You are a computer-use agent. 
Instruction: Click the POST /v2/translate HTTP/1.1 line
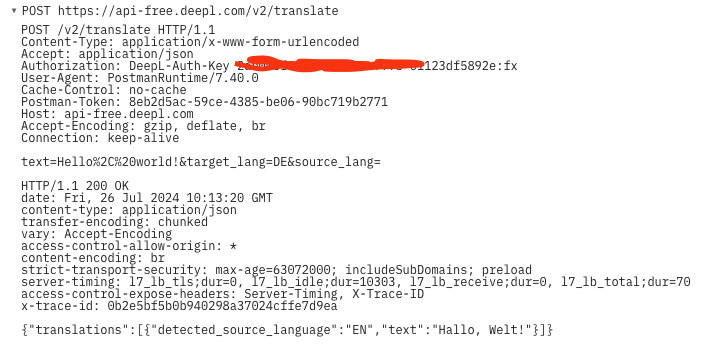tap(118, 30)
